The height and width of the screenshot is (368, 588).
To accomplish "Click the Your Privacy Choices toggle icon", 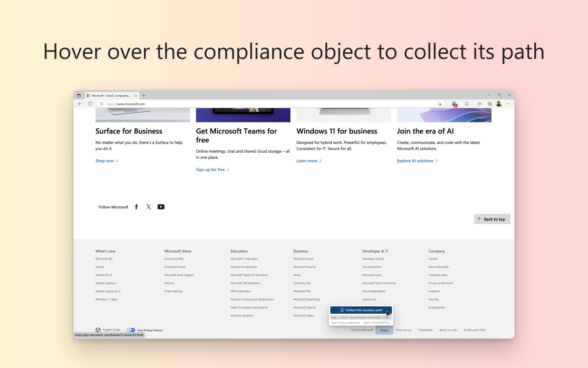I will coord(130,330).
